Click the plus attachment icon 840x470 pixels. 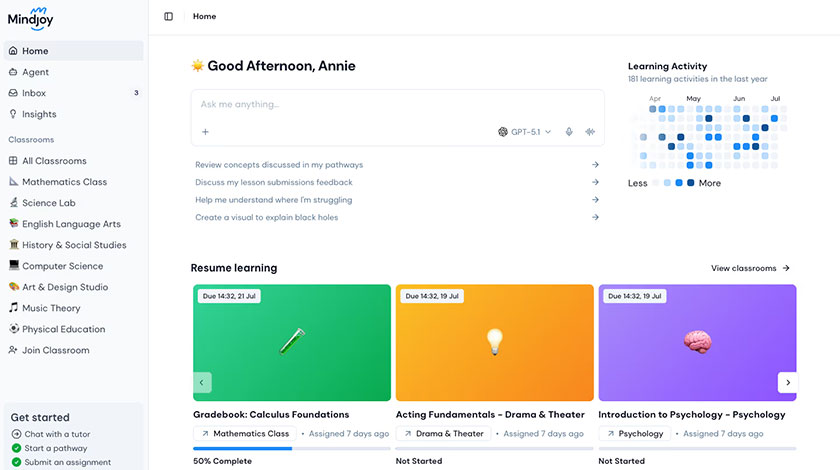[205, 132]
